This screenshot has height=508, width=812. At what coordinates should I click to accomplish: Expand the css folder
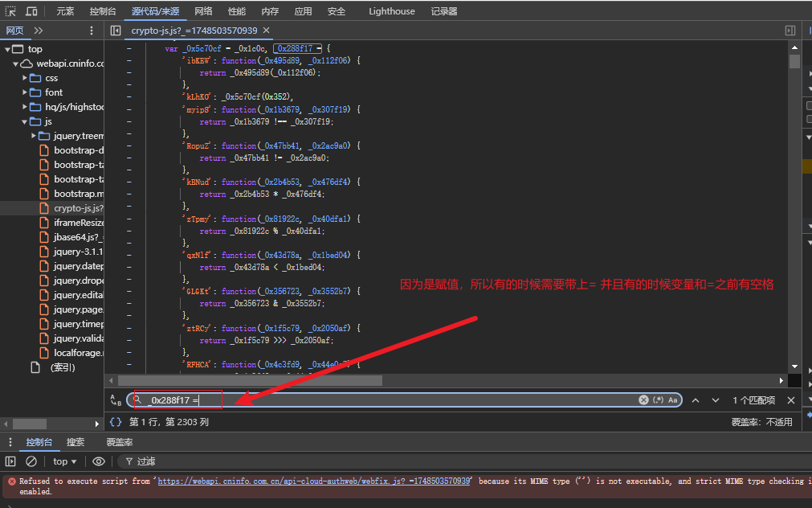[25, 78]
